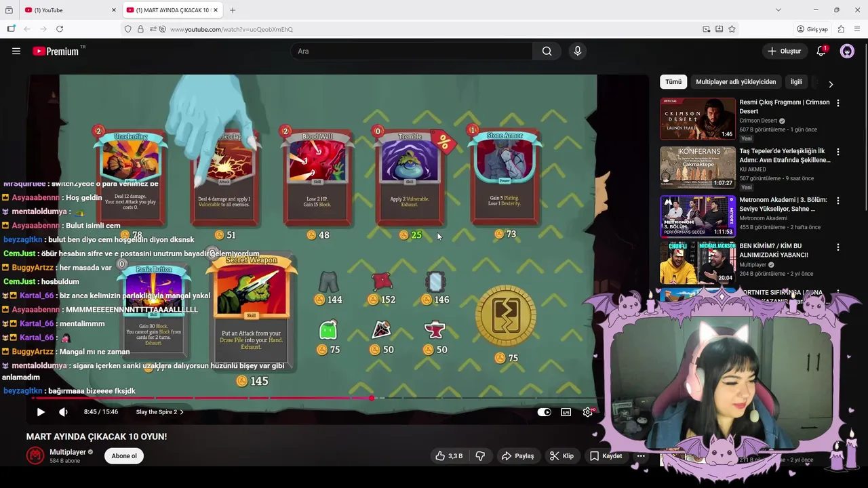The image size is (868, 488).
Task: Open options for Metronom Akademi video
Action: pos(838,201)
